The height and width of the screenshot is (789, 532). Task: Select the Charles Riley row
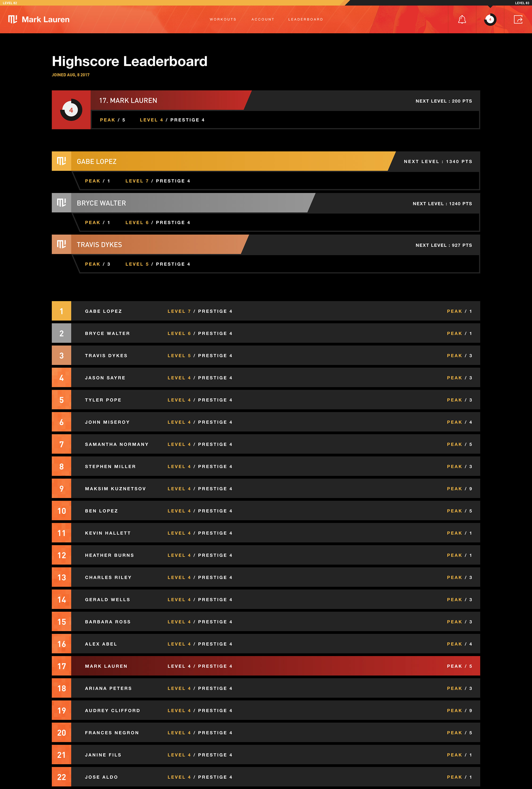(x=266, y=577)
